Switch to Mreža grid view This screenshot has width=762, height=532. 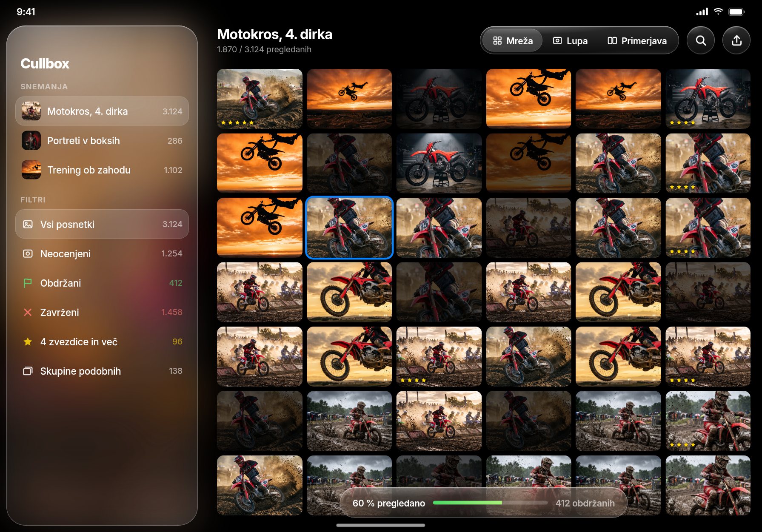pyautogui.click(x=513, y=41)
